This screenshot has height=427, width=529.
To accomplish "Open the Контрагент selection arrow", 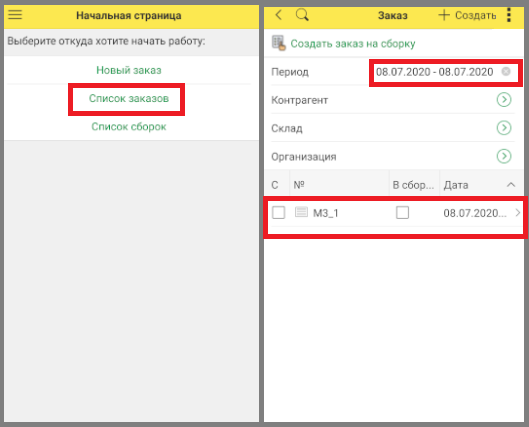I will pyautogui.click(x=504, y=100).
